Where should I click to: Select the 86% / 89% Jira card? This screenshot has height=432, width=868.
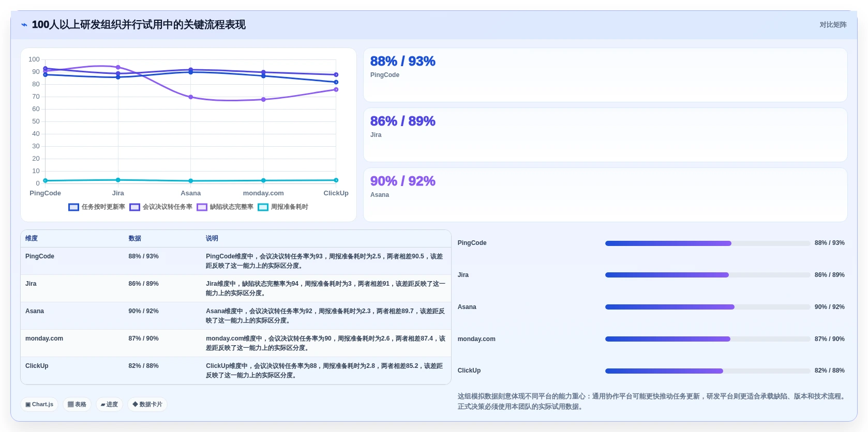point(605,135)
